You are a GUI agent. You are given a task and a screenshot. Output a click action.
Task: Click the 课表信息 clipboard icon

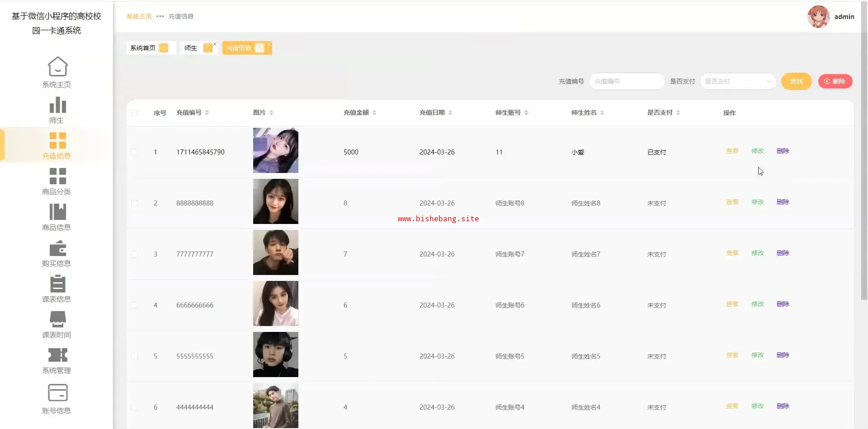pos(57,284)
